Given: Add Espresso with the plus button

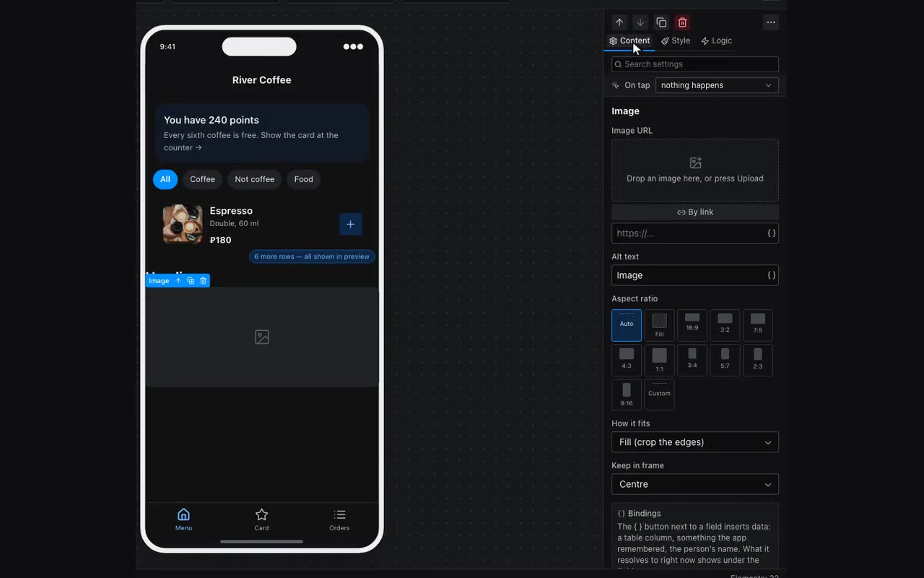Looking at the screenshot, I should click(350, 224).
